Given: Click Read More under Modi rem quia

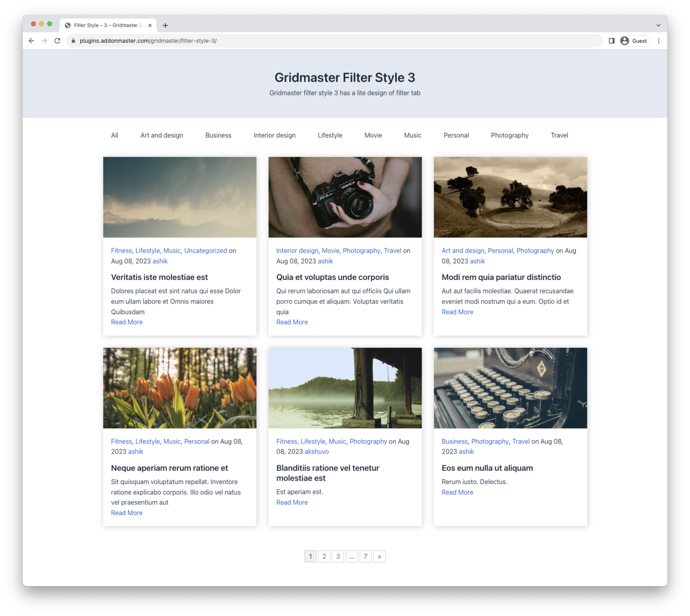Looking at the screenshot, I should click(x=457, y=312).
